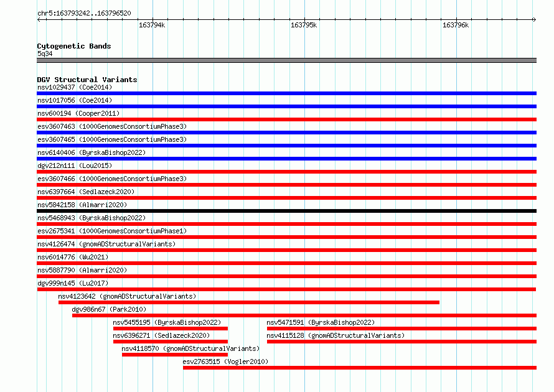Select the chr5:163793242..163796520 region label
554x392 pixels.
pyautogui.click(x=84, y=14)
